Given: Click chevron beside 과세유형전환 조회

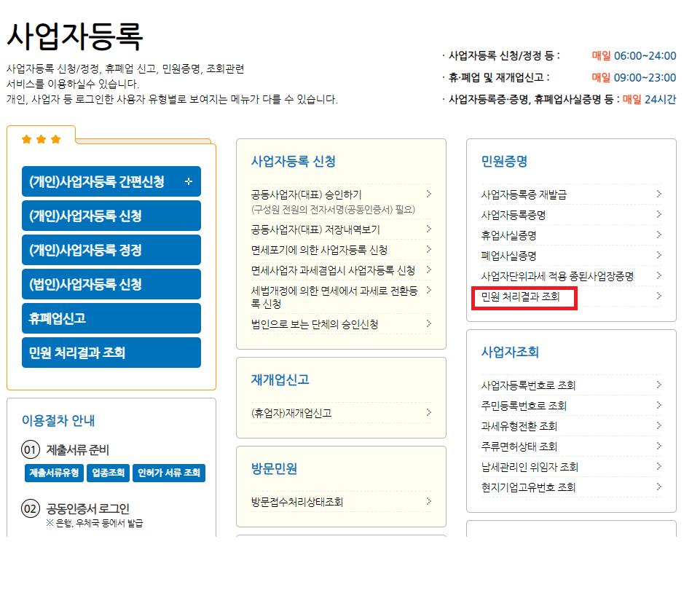Looking at the screenshot, I should (x=659, y=425).
